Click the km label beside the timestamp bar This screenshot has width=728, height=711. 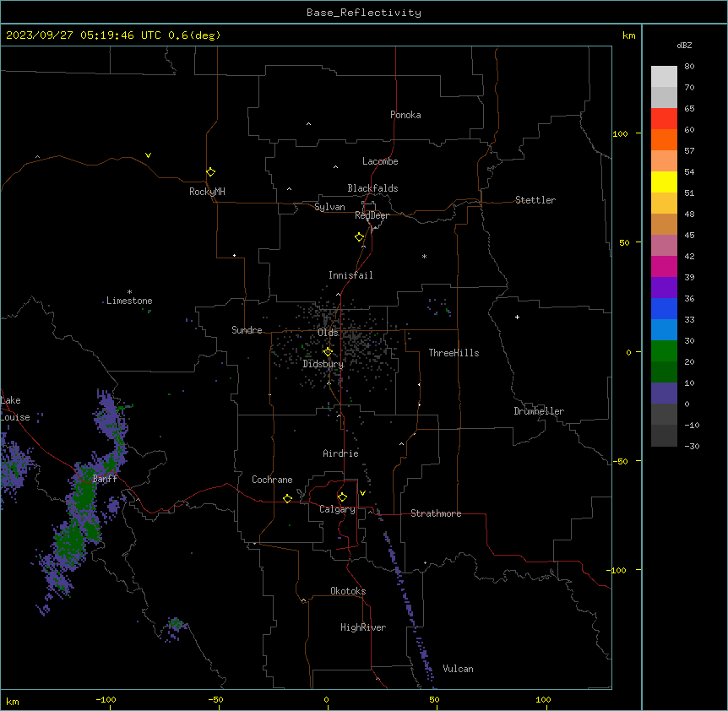628,35
